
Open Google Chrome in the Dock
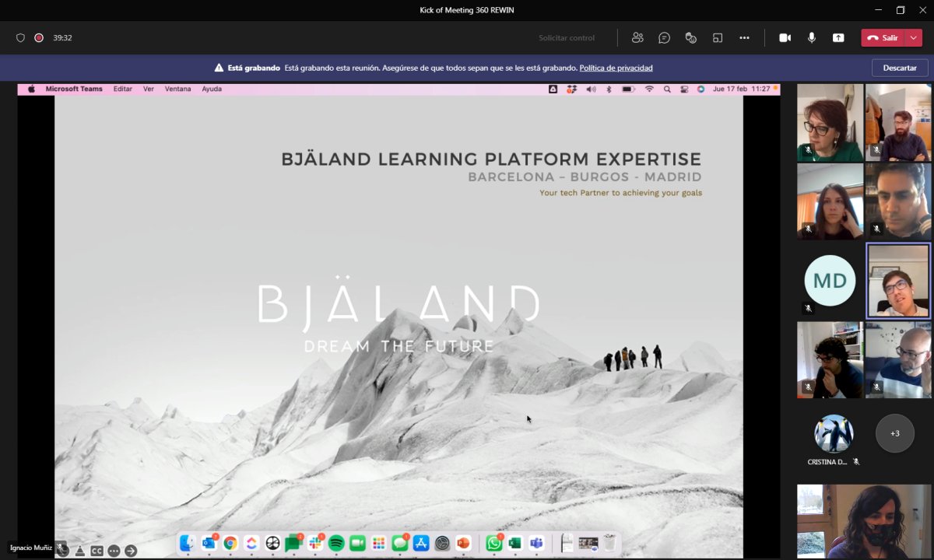pos(230,544)
